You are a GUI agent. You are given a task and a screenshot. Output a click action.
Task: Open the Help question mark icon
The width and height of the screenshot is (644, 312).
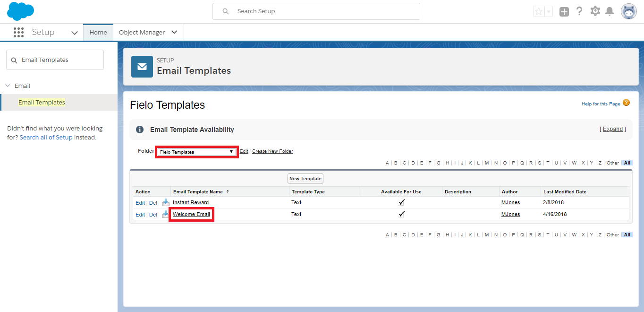coord(579,11)
